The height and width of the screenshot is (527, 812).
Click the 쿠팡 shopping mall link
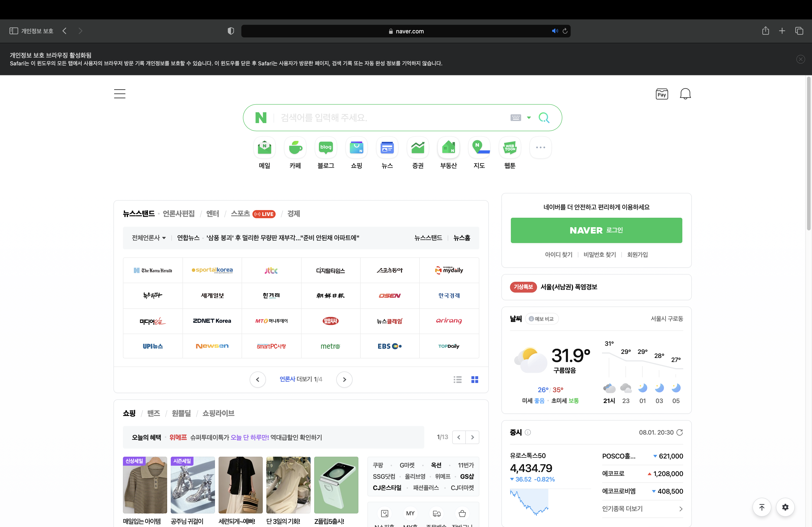378,465
